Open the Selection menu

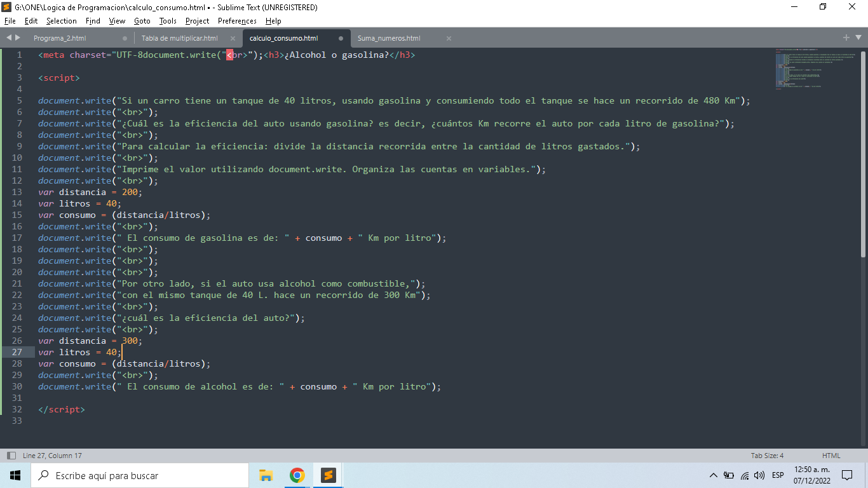point(62,21)
